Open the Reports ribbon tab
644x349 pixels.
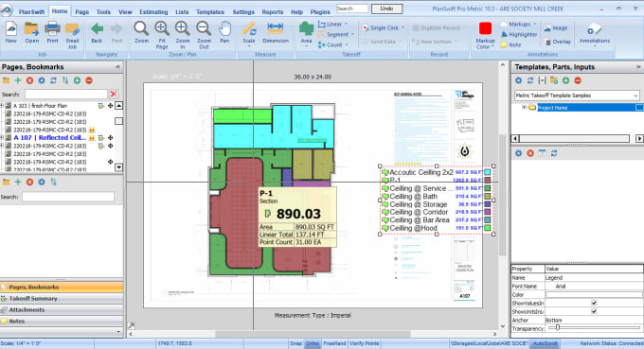click(273, 12)
